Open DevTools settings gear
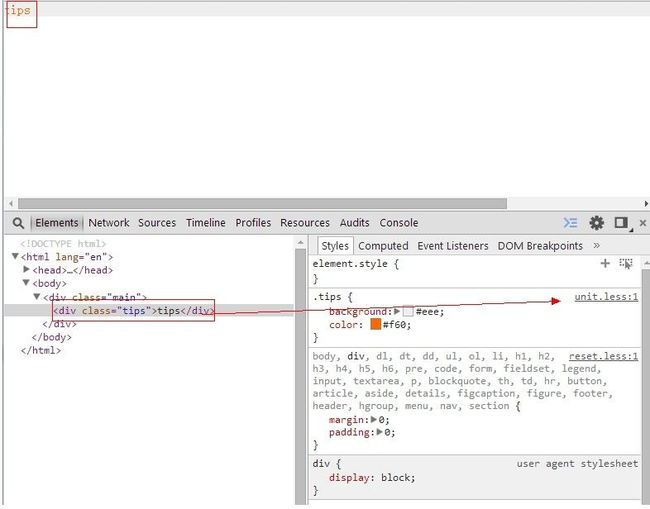This screenshot has height=509, width=650. coord(597,223)
